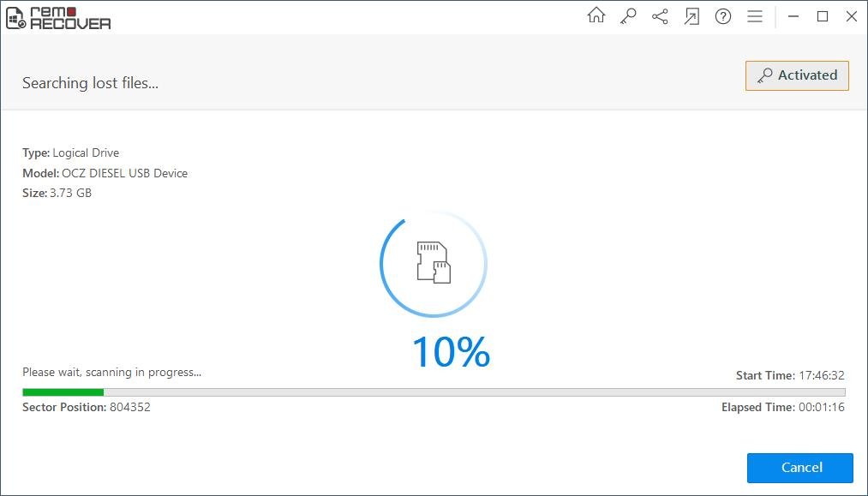Click the green scan progress bar
The width and height of the screenshot is (868, 496).
(x=63, y=391)
